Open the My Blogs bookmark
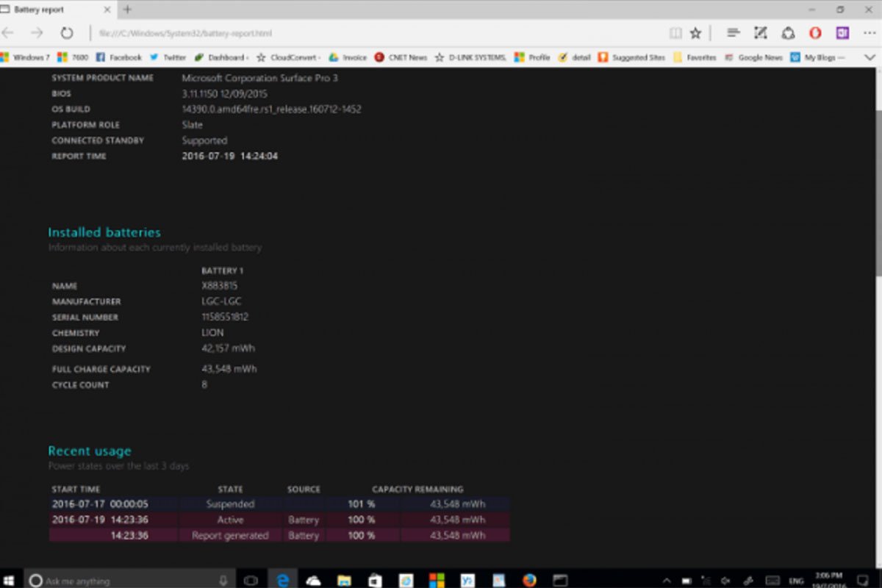The image size is (882, 588). [817, 57]
